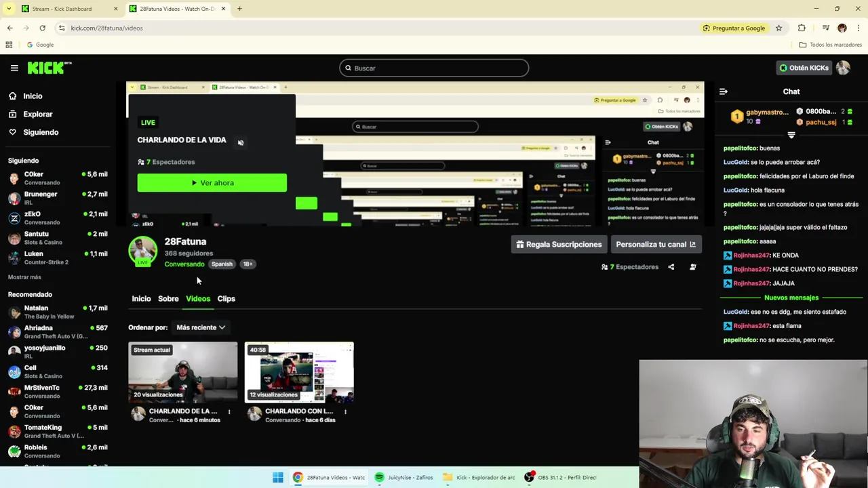Click LucGold username in hola flacuna message
868x488 pixels.
[735, 190]
